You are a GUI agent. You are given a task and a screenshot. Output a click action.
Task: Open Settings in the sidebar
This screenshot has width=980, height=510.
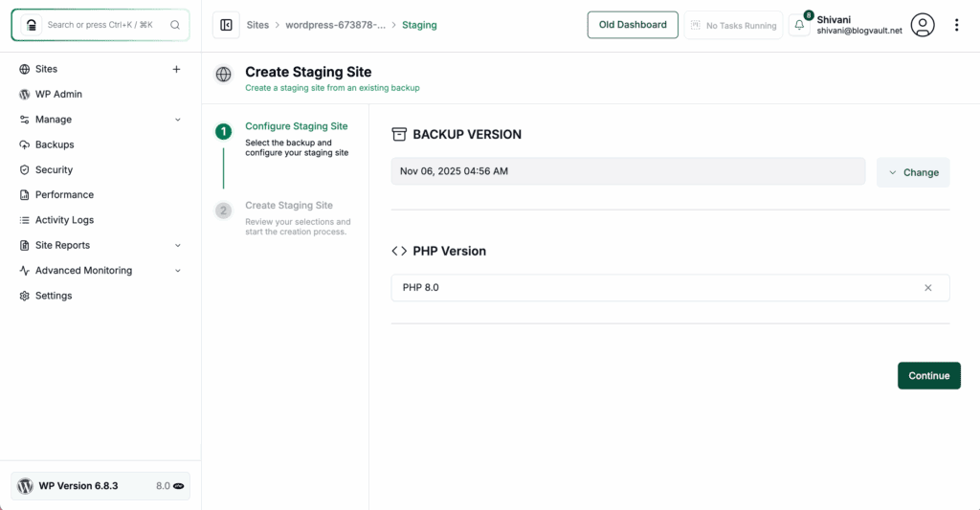[54, 296]
